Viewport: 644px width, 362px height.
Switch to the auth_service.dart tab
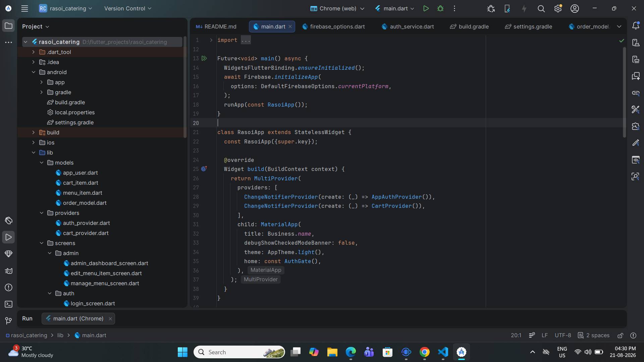[408, 27]
